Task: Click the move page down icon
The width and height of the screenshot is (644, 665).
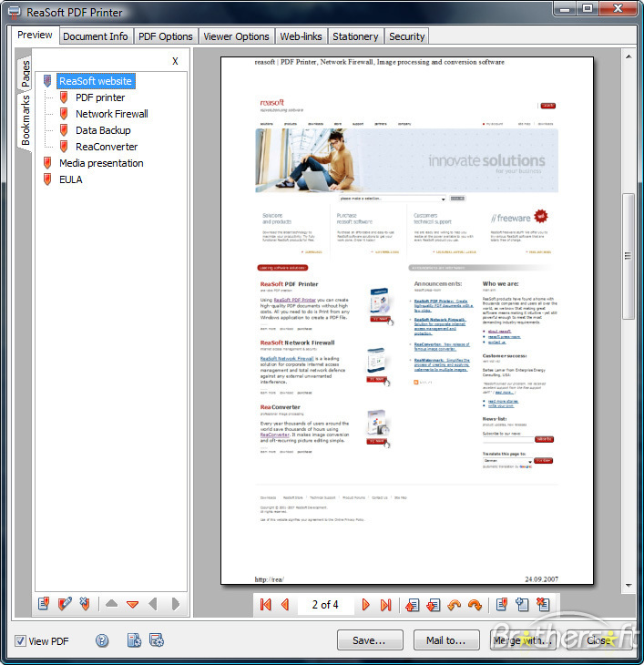Action: (x=433, y=605)
